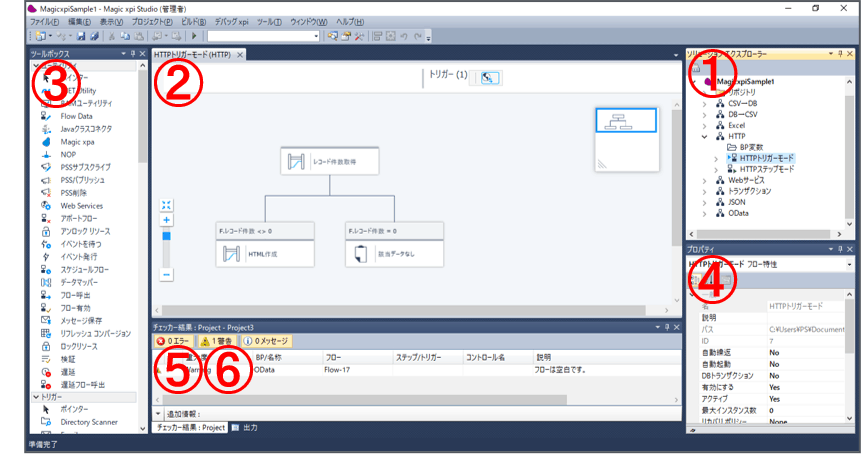Viewport: 861px width, 454px height.
Task: Click the Save icon in the toolbar
Action: (80, 36)
